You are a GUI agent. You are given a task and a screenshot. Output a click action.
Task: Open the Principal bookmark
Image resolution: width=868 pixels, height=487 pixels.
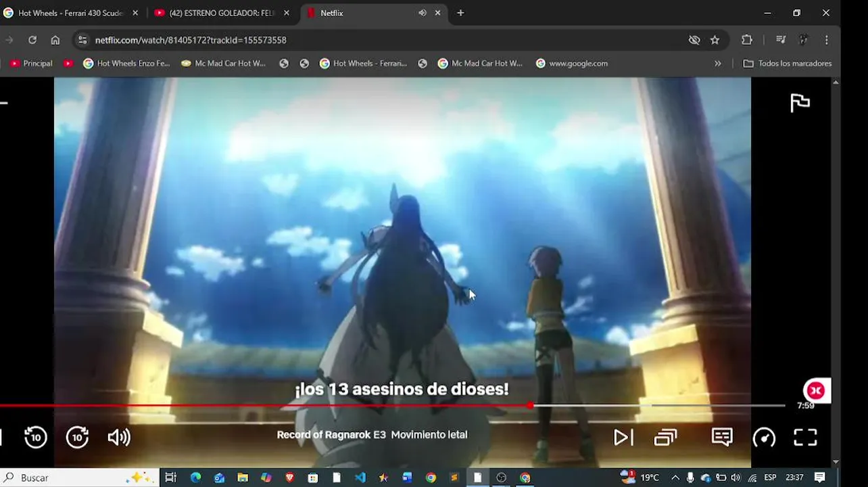(x=31, y=63)
